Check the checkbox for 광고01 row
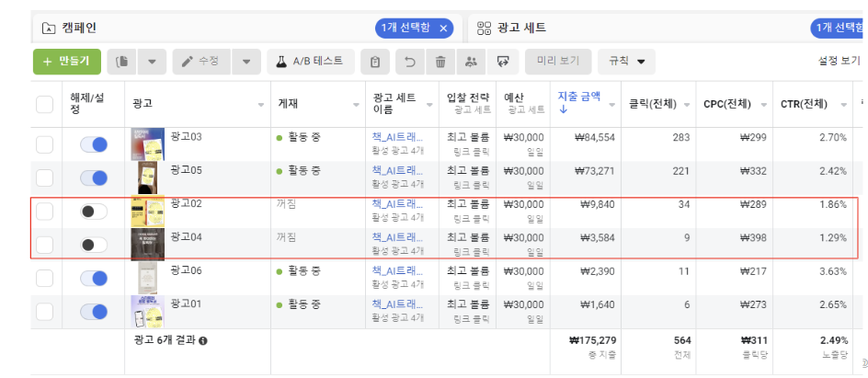The width and height of the screenshot is (868, 378). point(44,312)
